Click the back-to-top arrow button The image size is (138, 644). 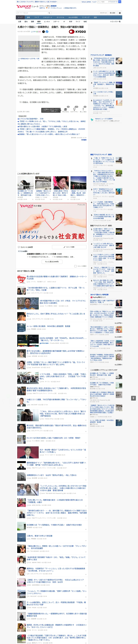click(x=133, y=398)
